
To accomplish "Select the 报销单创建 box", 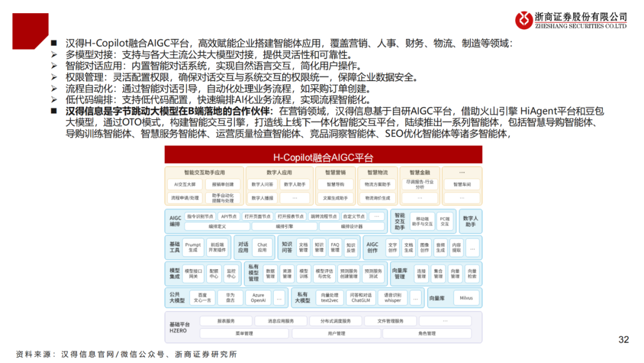I will coord(222,184).
